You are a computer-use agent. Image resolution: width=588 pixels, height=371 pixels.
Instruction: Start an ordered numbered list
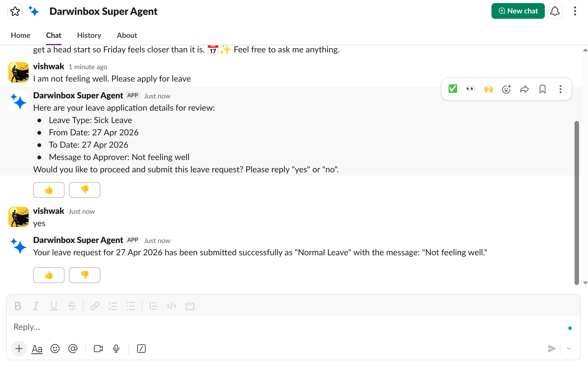point(113,306)
